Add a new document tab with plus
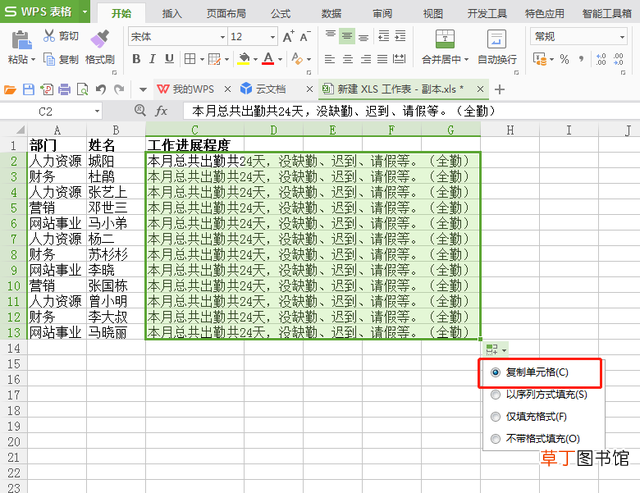Screen dimensions: 640x493 500,89
